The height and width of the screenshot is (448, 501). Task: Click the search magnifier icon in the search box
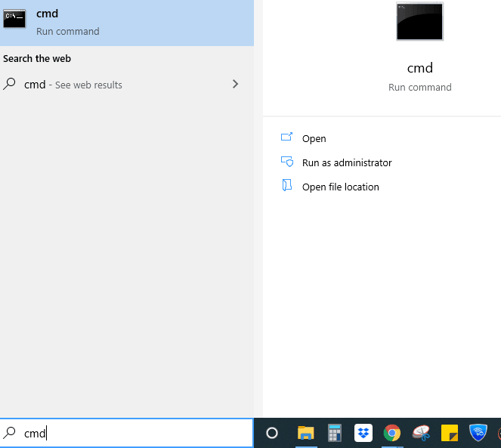pyautogui.click(x=9, y=433)
